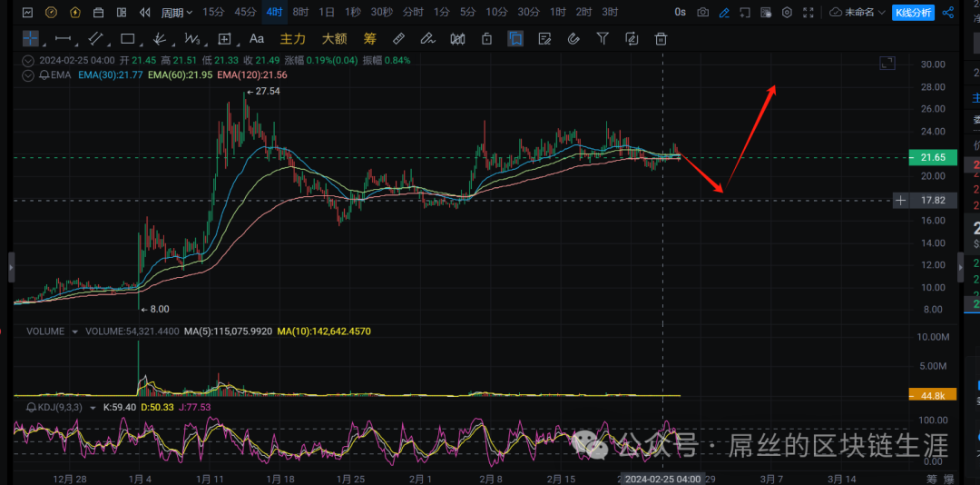This screenshot has width=980, height=485.
Task: Click the 主力 button in toolbar
Action: tap(292, 39)
